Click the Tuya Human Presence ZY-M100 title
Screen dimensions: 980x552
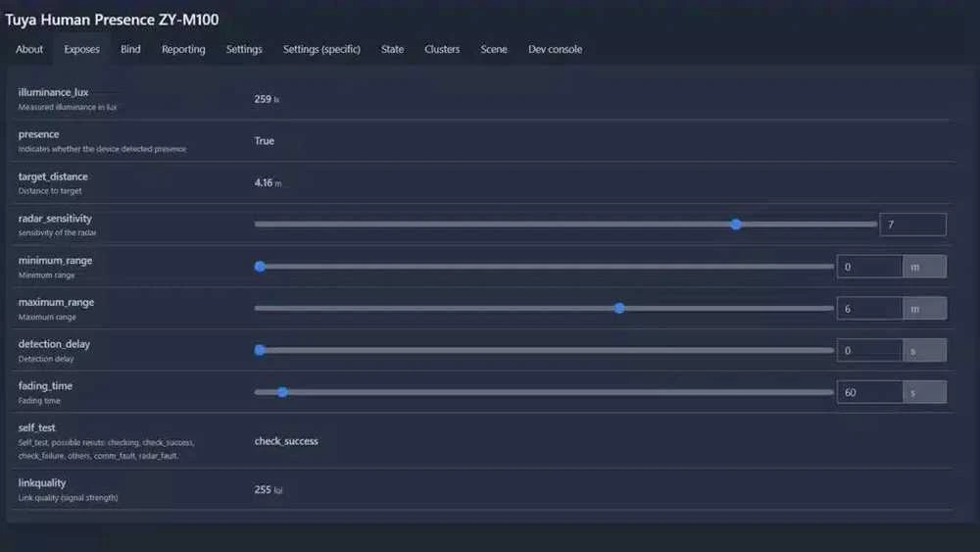tap(112, 20)
